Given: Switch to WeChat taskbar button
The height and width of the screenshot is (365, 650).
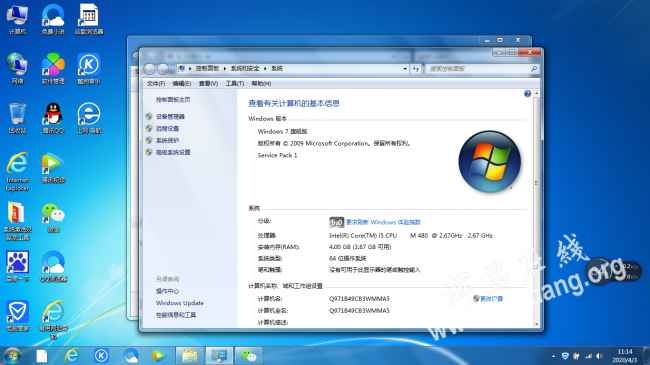Looking at the screenshot, I should pyautogui.click(x=249, y=356).
